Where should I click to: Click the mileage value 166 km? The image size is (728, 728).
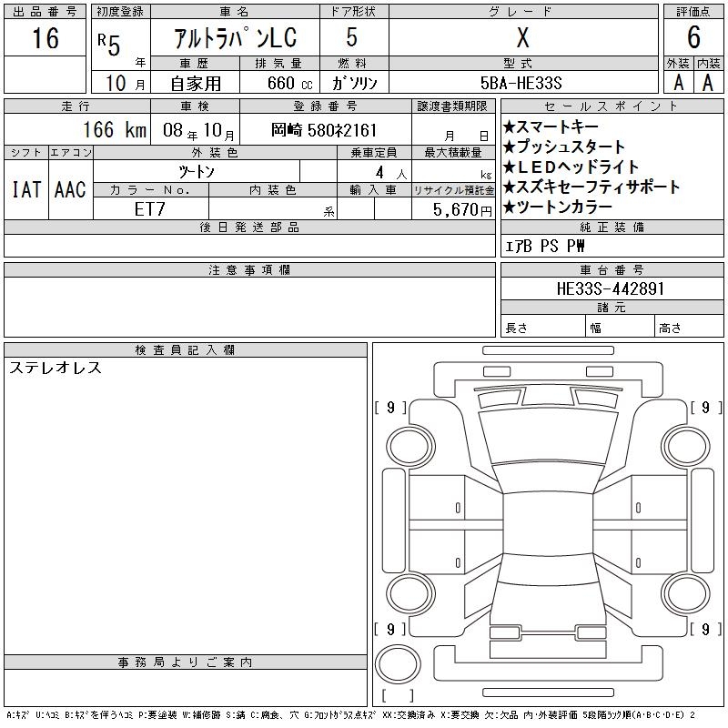(115, 130)
